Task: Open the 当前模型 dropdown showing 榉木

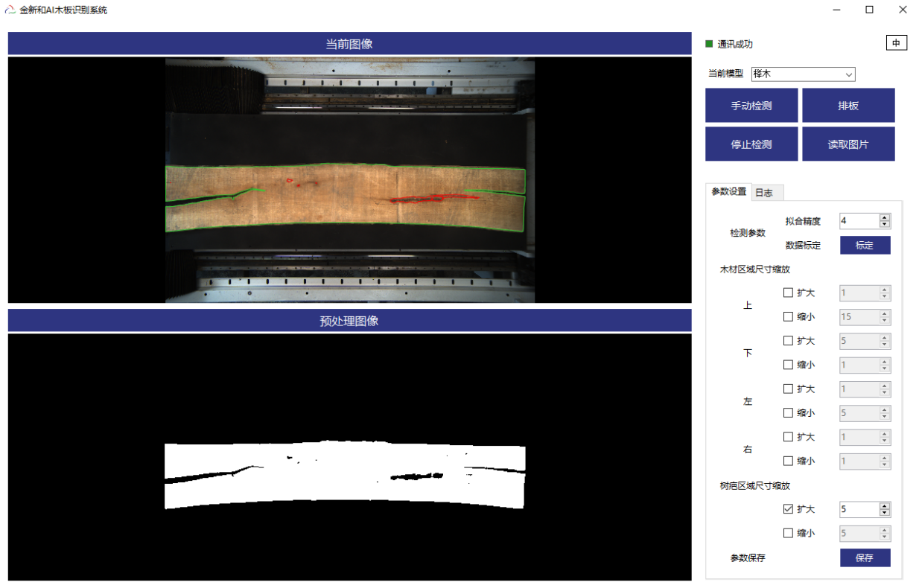Action: [x=803, y=74]
